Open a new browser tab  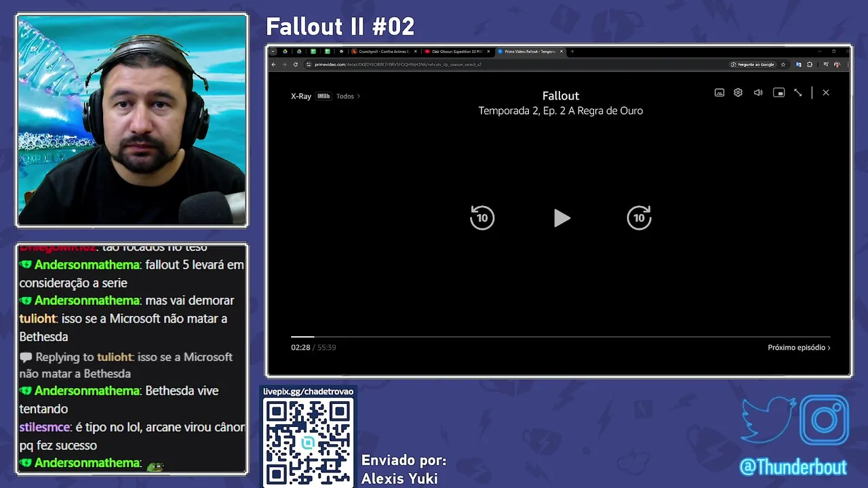coord(572,52)
